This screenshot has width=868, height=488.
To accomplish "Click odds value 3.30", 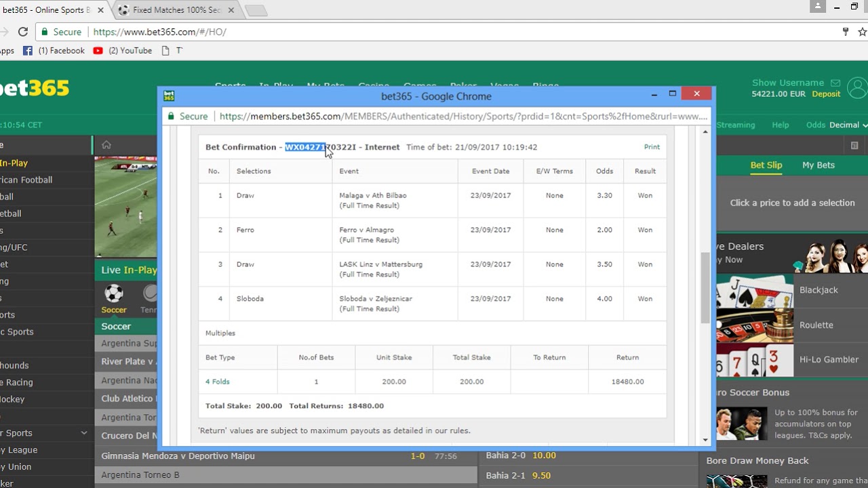I will tap(604, 195).
